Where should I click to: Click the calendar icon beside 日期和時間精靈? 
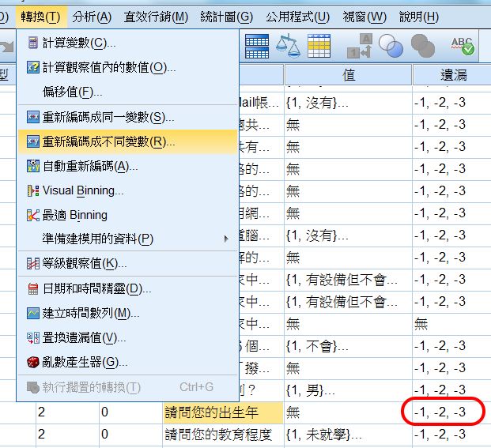33,288
